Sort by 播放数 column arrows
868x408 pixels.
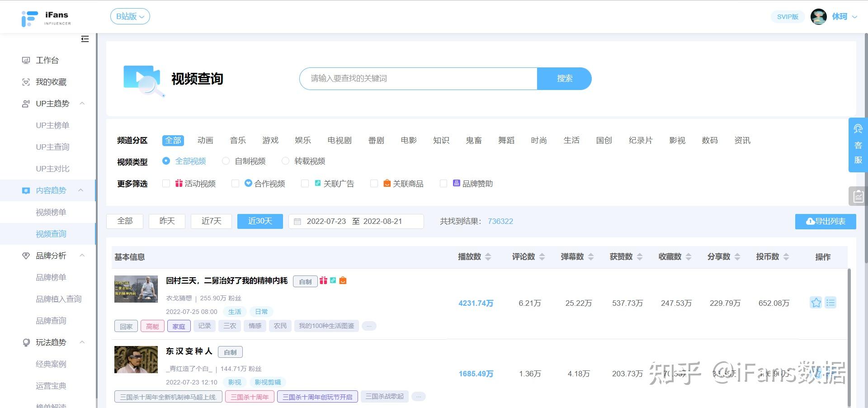tap(488, 257)
